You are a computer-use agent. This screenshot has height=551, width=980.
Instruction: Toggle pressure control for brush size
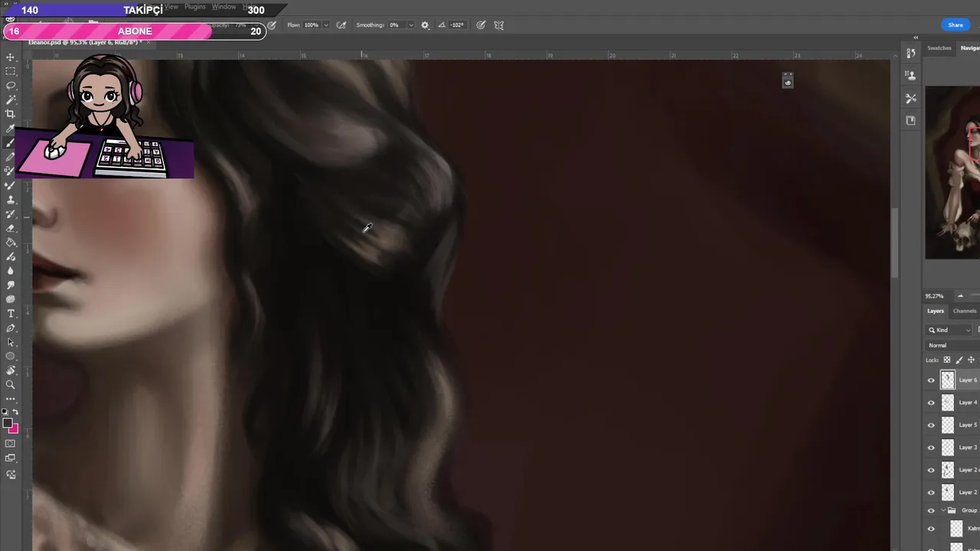[x=481, y=25]
